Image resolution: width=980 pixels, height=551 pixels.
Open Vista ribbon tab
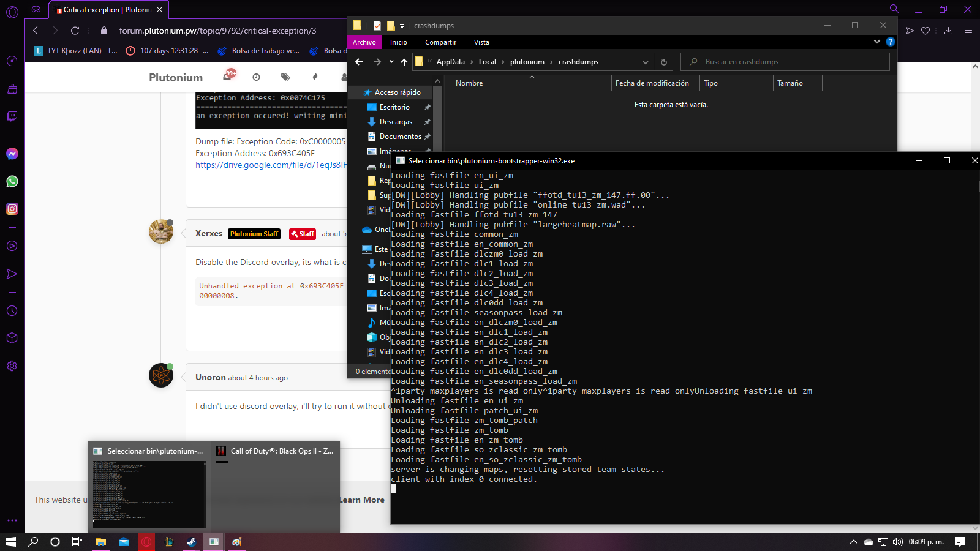tap(481, 42)
